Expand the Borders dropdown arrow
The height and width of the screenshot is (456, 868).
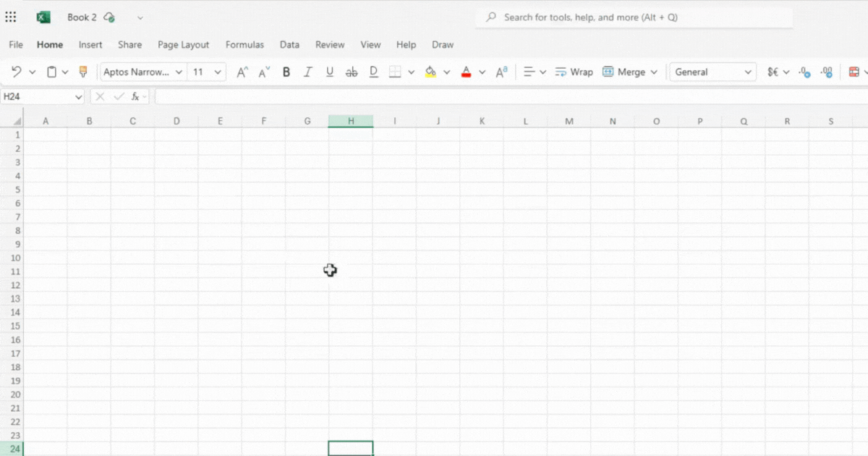coord(411,72)
